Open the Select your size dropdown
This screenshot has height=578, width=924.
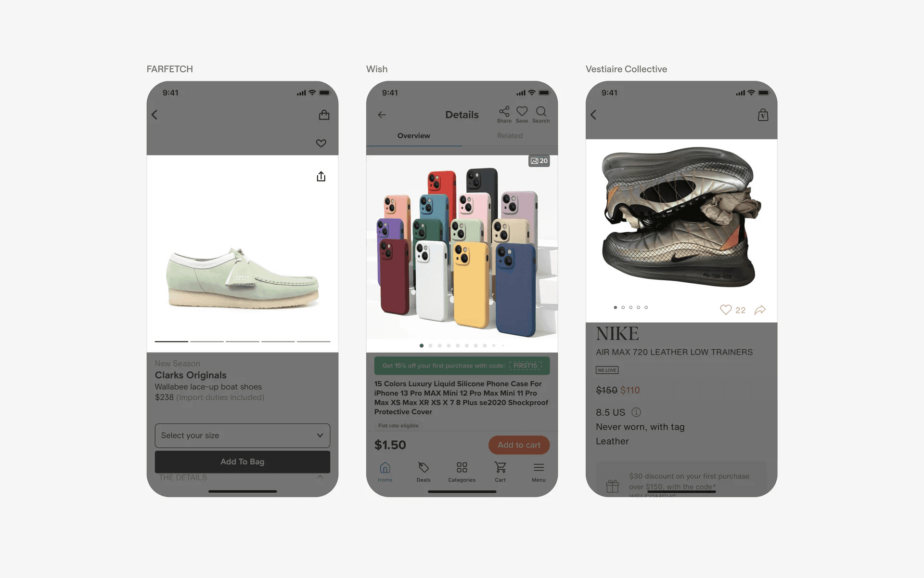243,435
